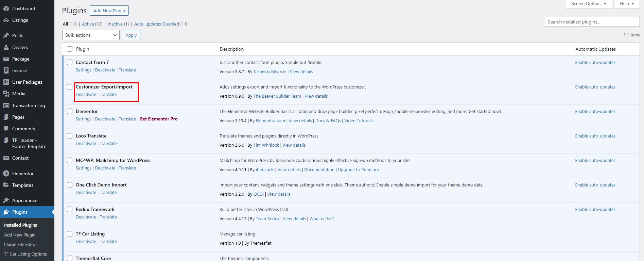Check the MC4WP Mailchimp checkbox
This screenshot has height=261, width=644.
70,160
